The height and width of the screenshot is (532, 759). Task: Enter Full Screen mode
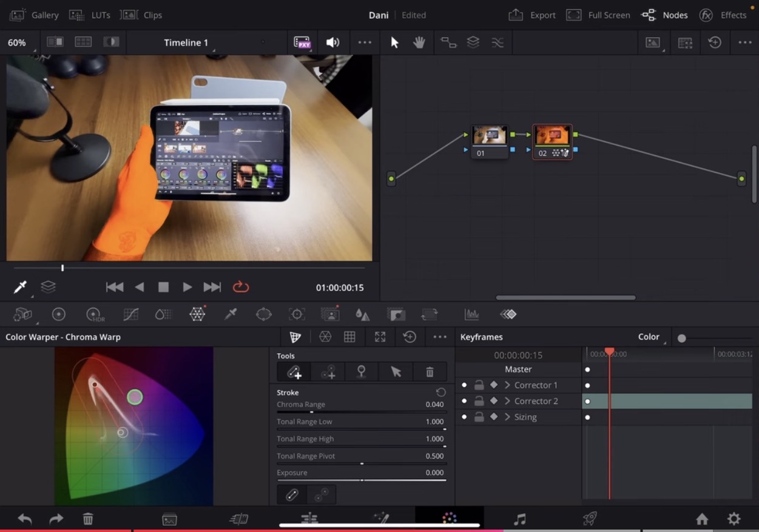(x=598, y=15)
